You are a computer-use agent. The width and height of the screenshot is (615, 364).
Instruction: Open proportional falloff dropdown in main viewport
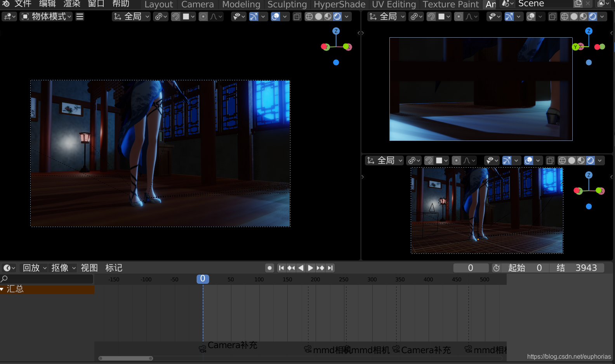(x=216, y=17)
